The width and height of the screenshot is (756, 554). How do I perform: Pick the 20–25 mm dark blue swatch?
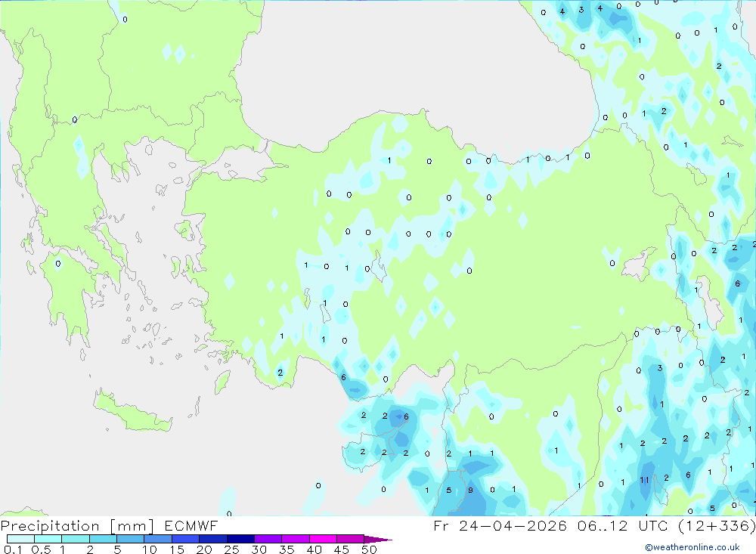tap(212, 539)
